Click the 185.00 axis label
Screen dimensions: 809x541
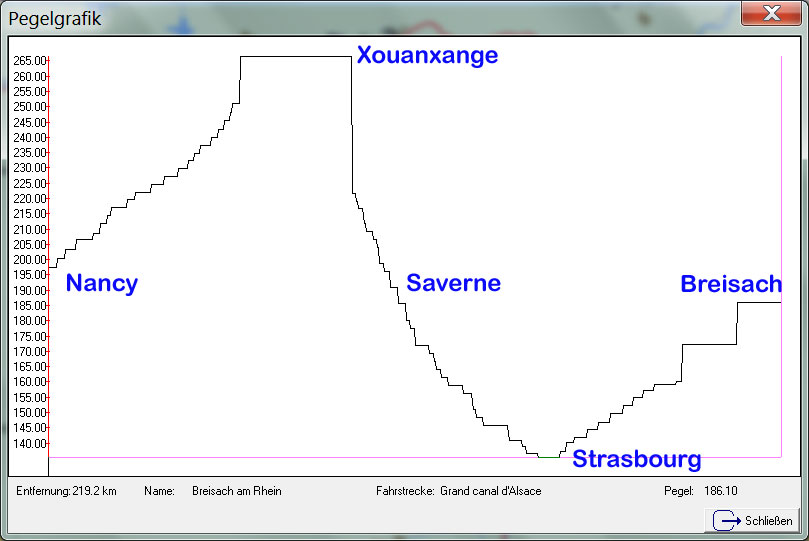(x=29, y=305)
